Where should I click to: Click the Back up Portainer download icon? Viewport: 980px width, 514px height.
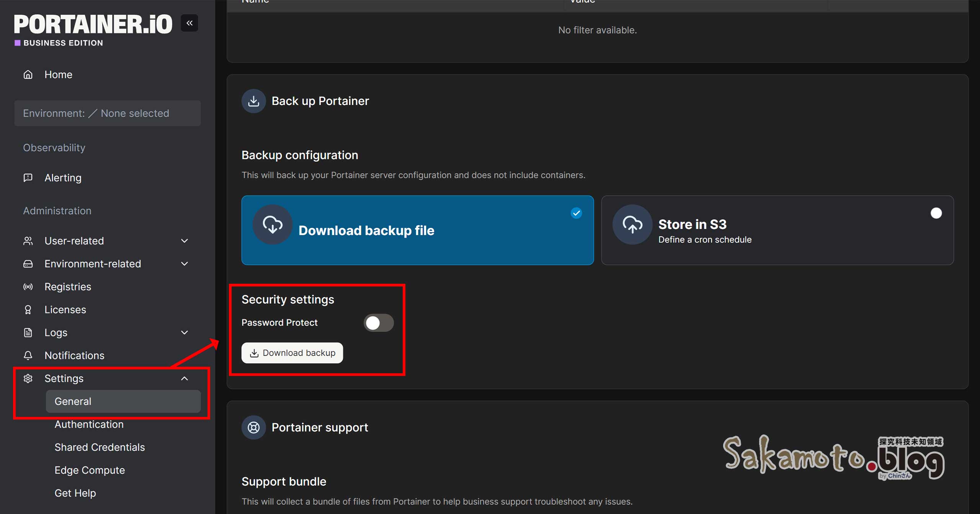point(253,101)
